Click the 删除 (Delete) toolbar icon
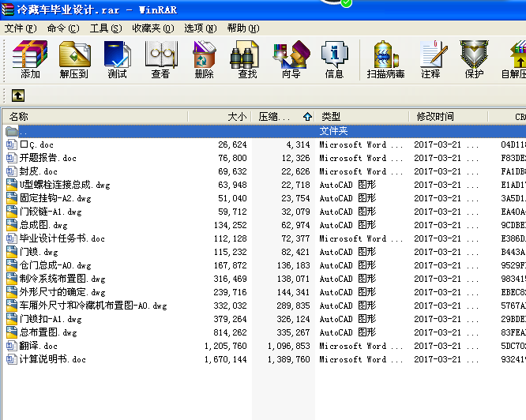Viewport: 526px width, 420px height. [x=204, y=59]
